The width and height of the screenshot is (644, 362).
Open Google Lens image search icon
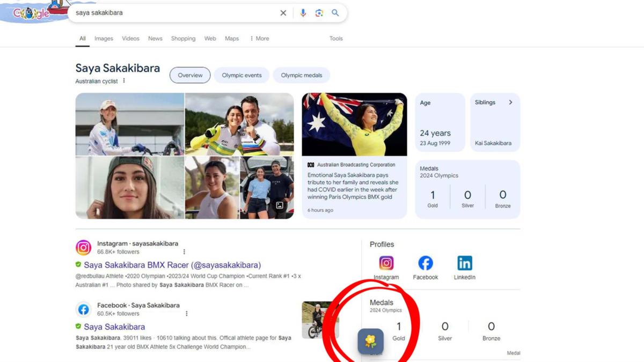319,13
